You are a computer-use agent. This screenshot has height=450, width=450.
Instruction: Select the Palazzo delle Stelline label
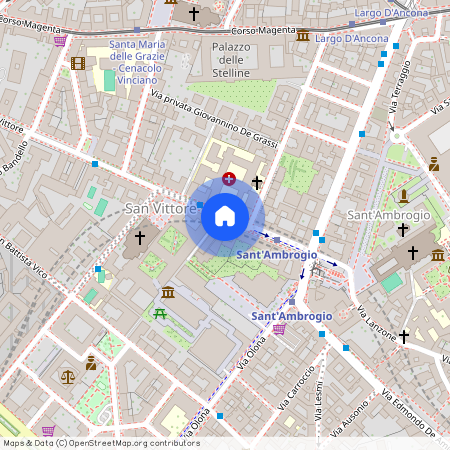(x=231, y=60)
